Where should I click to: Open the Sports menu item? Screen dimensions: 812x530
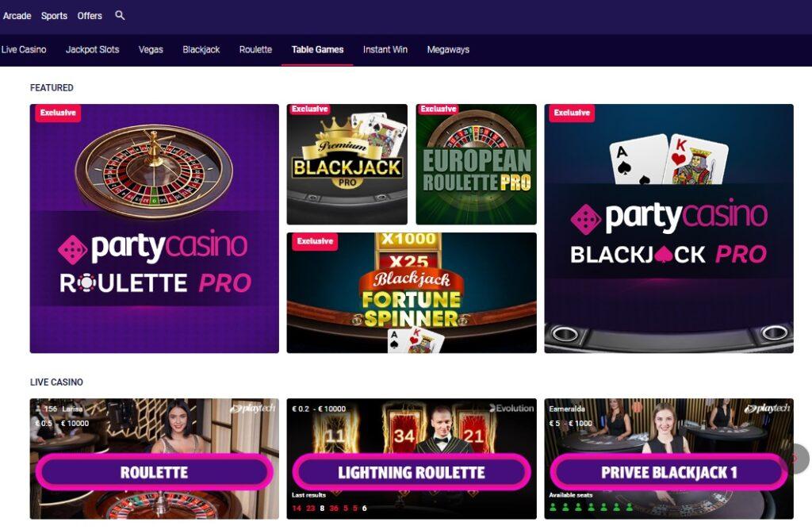[55, 16]
